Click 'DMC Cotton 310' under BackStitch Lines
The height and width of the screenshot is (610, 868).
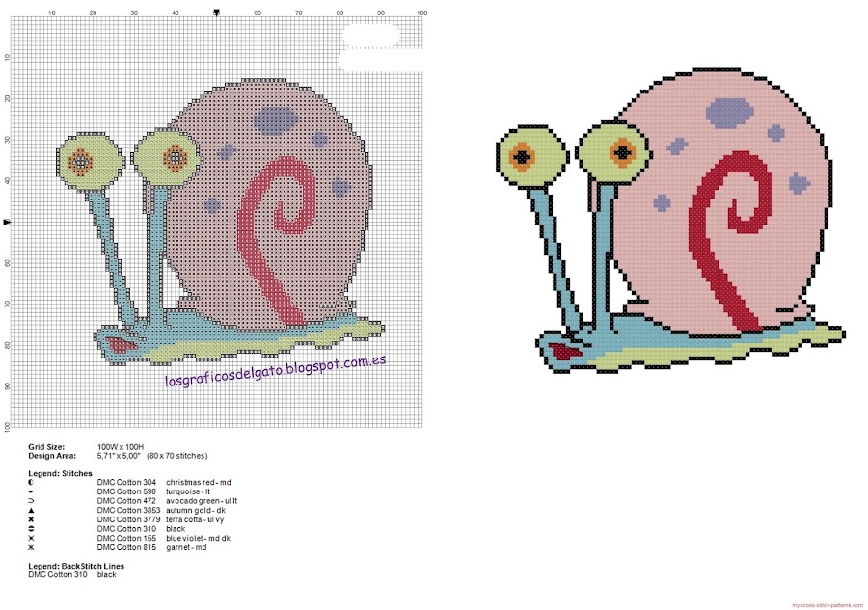point(58,575)
